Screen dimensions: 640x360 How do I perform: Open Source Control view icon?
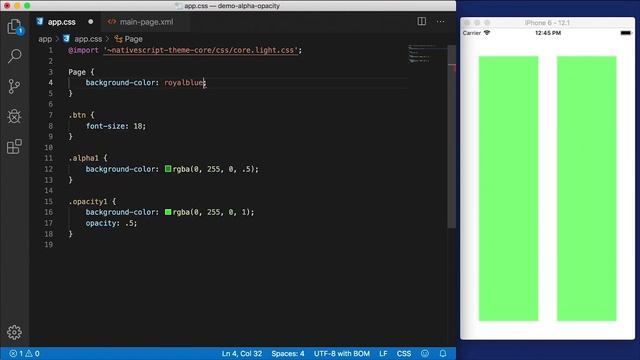(x=14, y=86)
